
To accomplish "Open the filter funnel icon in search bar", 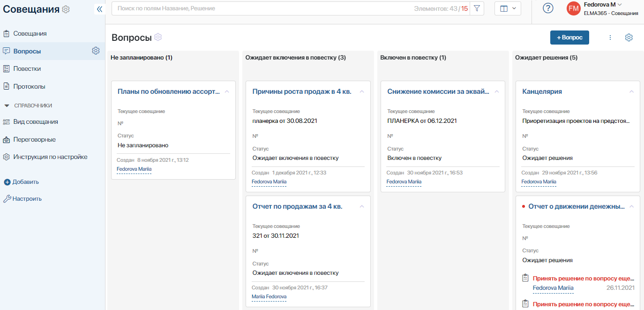I will coord(477,8).
